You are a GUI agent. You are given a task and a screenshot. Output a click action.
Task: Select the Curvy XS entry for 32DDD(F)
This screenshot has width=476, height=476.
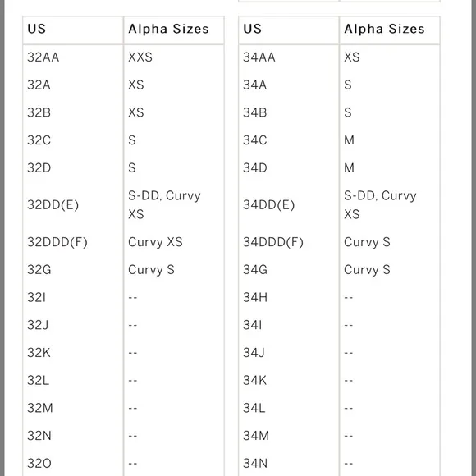(x=155, y=242)
